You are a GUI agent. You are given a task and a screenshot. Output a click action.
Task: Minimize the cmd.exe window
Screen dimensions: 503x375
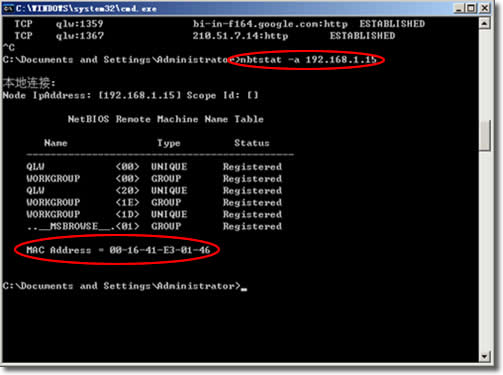[460, 8]
